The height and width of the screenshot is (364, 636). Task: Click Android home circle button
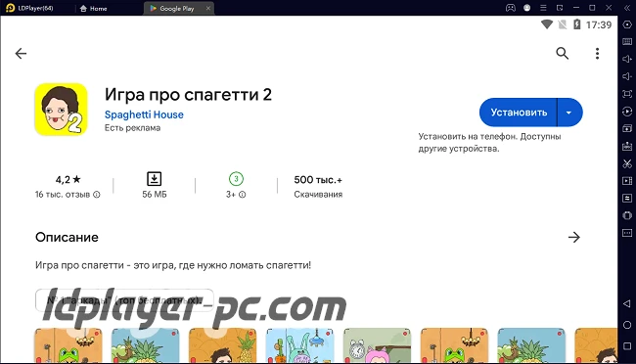[627, 325]
